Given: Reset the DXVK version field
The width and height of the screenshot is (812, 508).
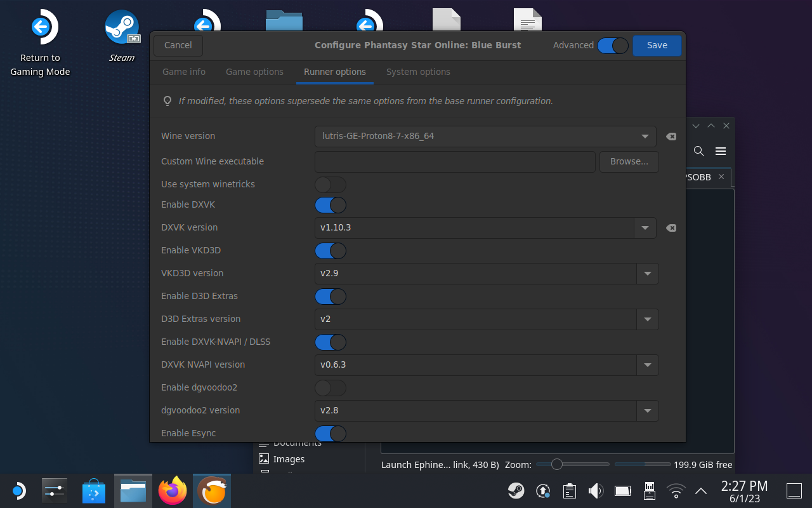Looking at the screenshot, I should (671, 228).
